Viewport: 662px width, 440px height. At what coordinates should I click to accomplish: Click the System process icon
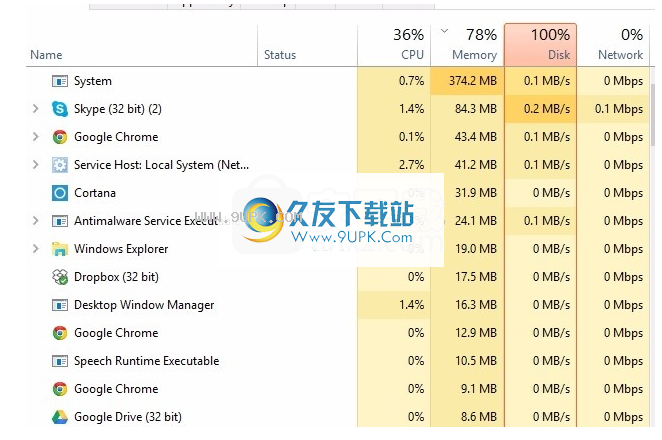[x=59, y=81]
